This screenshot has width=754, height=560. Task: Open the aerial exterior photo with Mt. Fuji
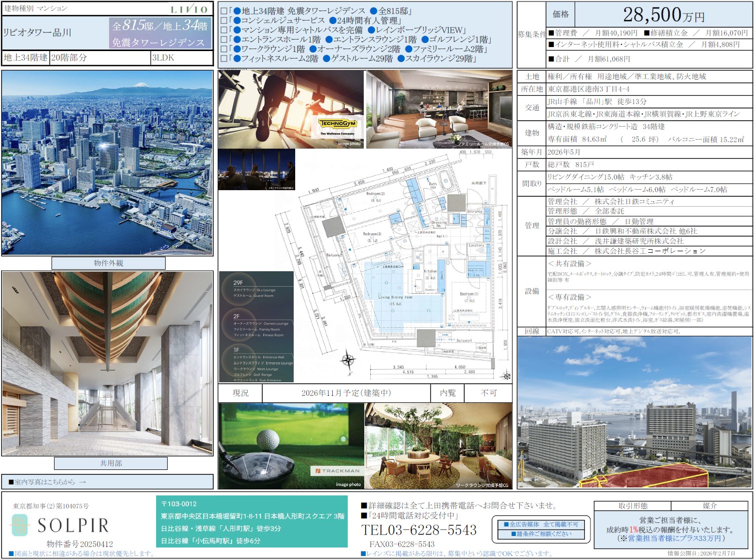(107, 163)
